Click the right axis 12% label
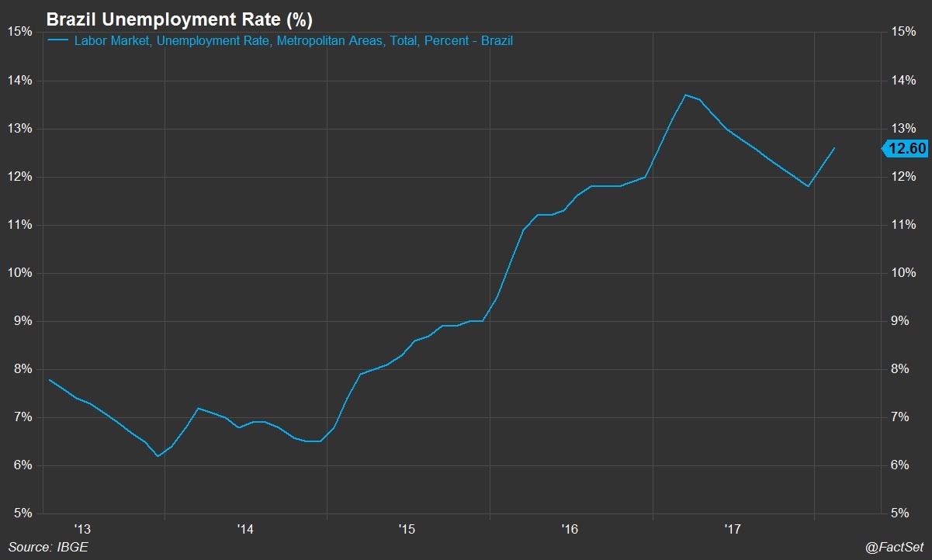 [x=903, y=177]
